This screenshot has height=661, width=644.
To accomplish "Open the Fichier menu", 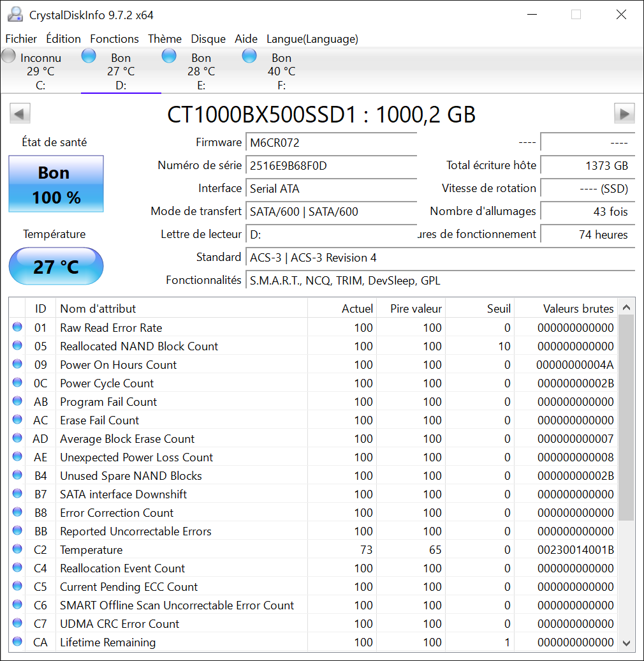I will [21, 39].
